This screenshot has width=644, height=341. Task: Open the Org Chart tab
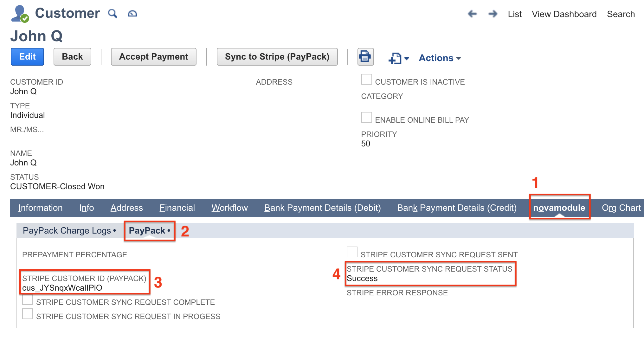tap(621, 208)
